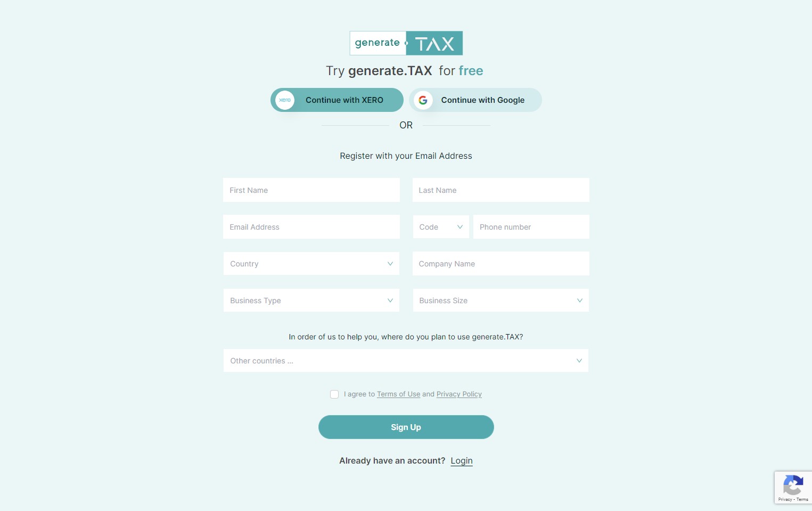Open the phone Code dropdown
812x511 pixels.
tap(441, 227)
